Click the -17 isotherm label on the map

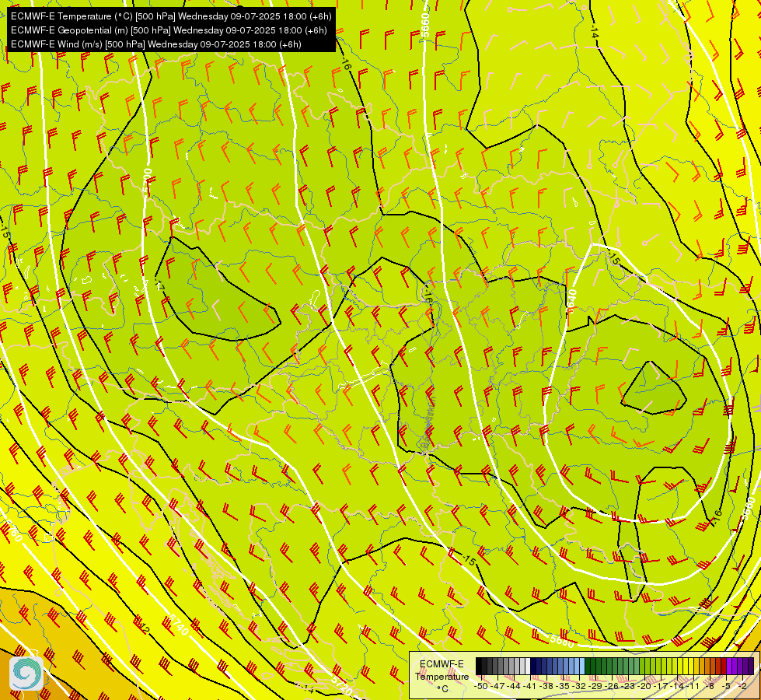159,285
